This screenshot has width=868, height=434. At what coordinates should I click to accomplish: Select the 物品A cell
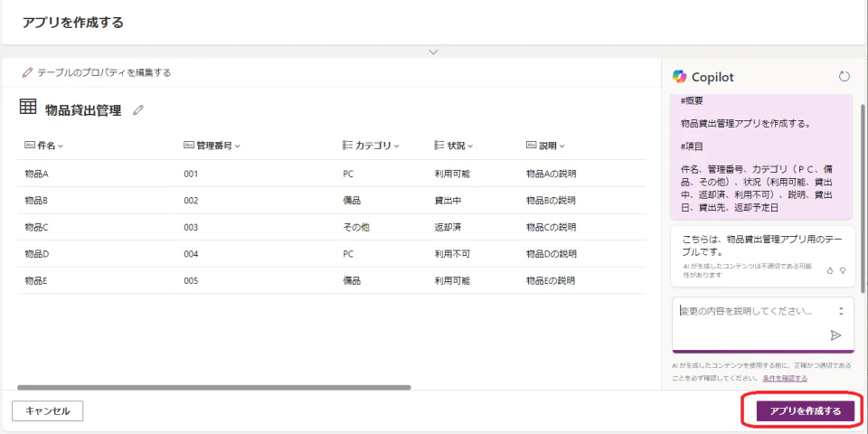coord(36,174)
